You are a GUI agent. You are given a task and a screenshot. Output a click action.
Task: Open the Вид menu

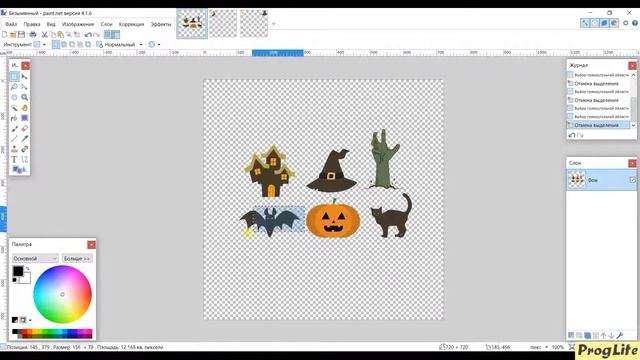(x=51, y=24)
